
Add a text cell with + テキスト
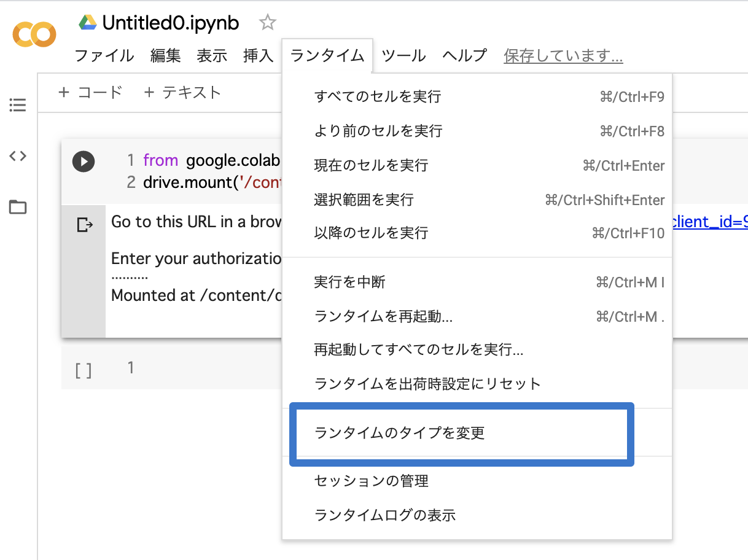pyautogui.click(x=182, y=92)
